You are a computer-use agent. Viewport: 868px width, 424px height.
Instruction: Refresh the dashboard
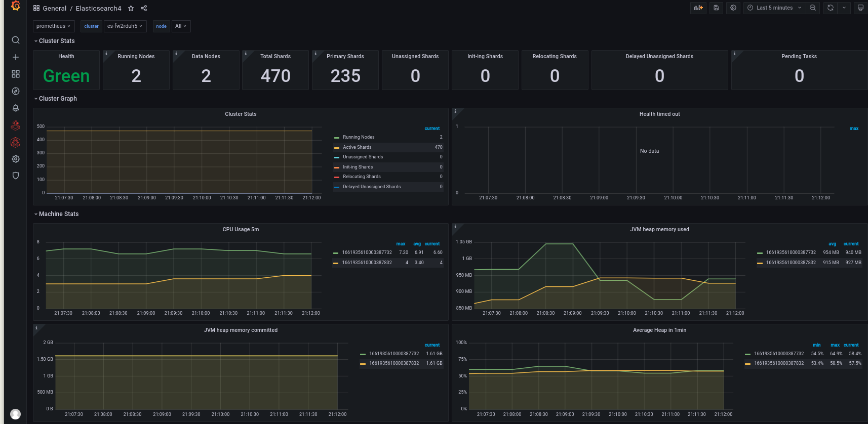(x=831, y=8)
